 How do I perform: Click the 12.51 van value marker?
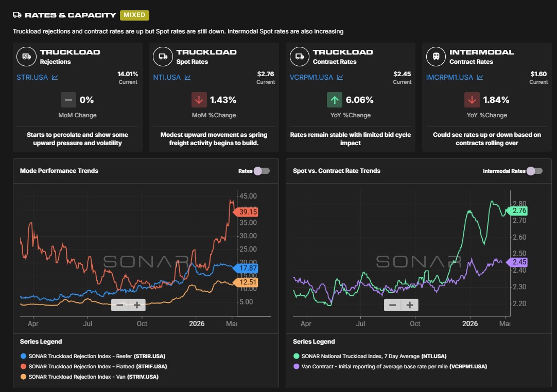point(246,282)
